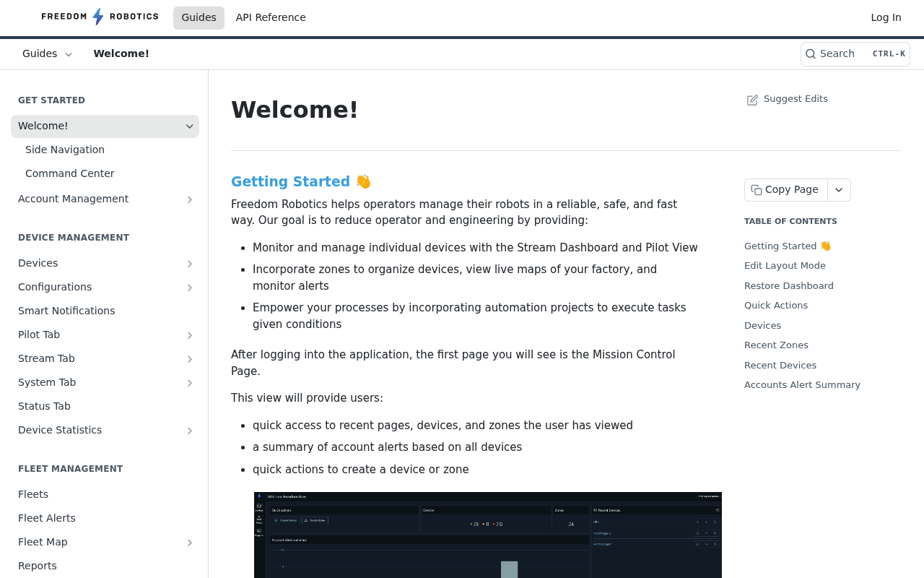Open the Stream Tab page

46,359
